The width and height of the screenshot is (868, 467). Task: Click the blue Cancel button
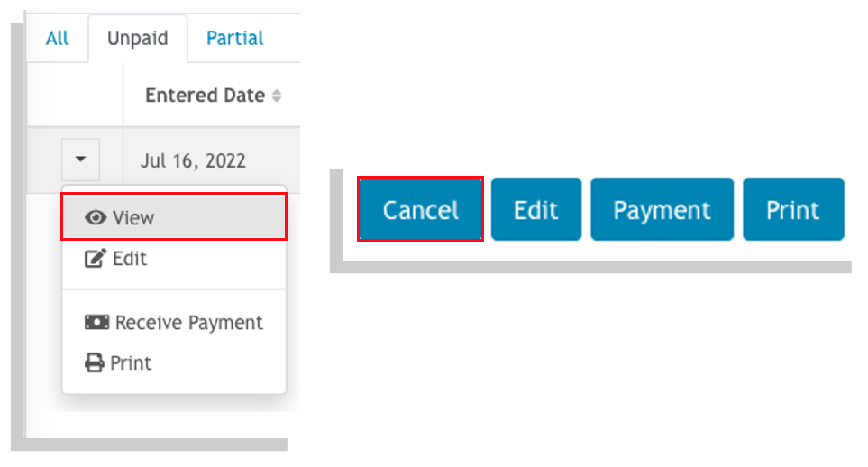421,209
